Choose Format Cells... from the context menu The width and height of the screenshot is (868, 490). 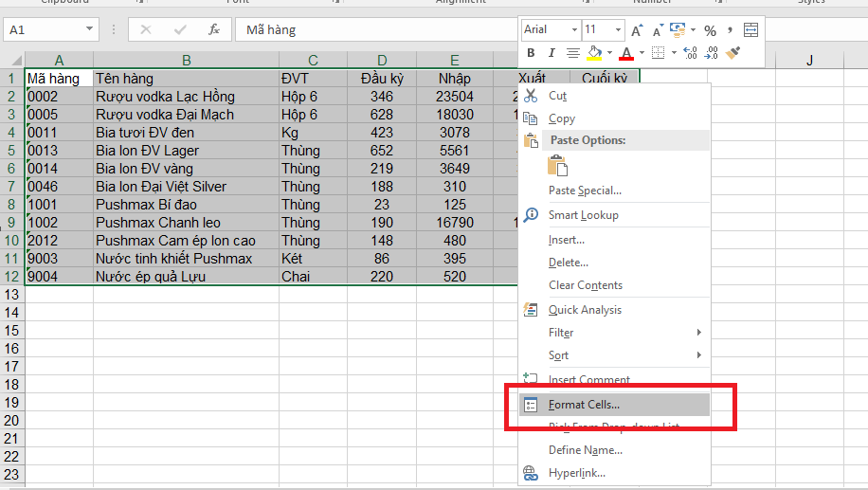pos(584,405)
